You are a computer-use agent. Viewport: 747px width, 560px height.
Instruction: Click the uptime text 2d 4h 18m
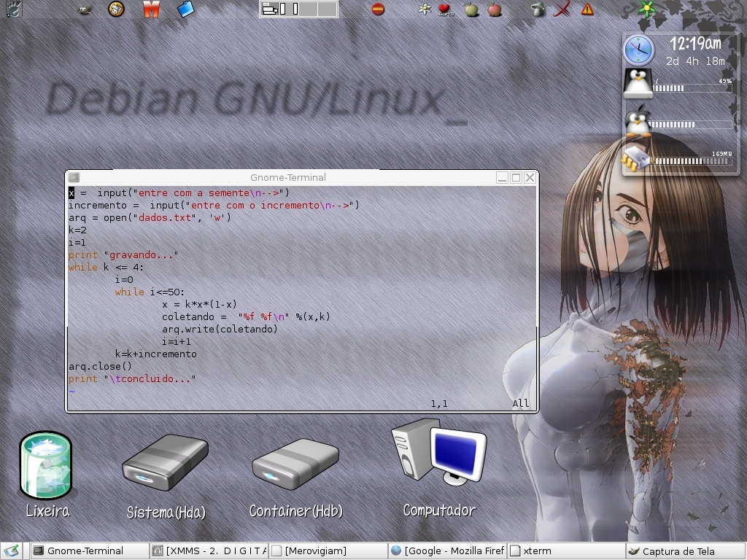click(x=695, y=61)
